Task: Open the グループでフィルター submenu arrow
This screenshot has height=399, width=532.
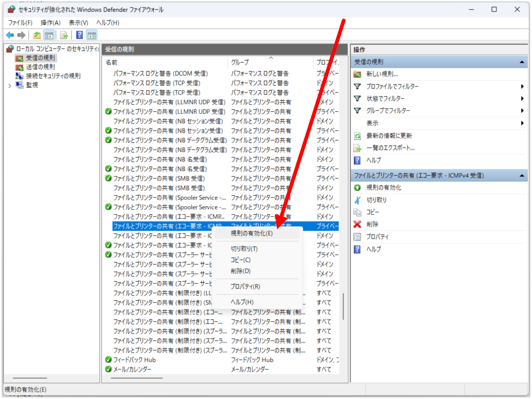Action: click(x=522, y=111)
